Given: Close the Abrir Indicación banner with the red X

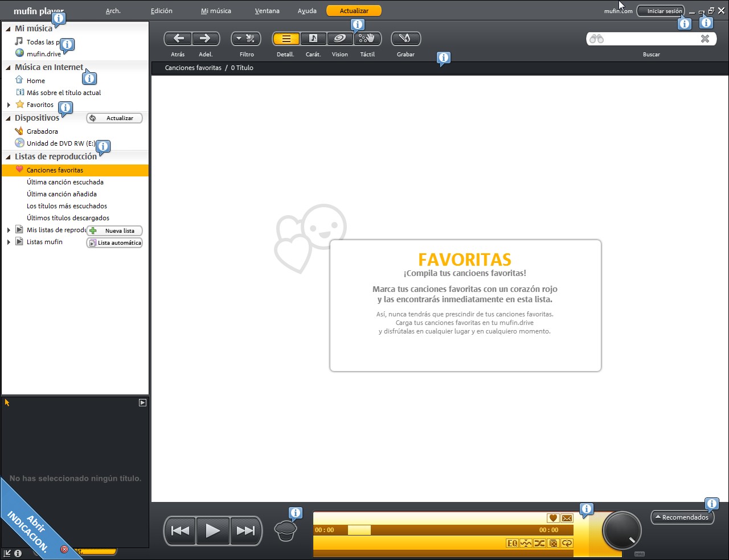Looking at the screenshot, I should coord(64,549).
